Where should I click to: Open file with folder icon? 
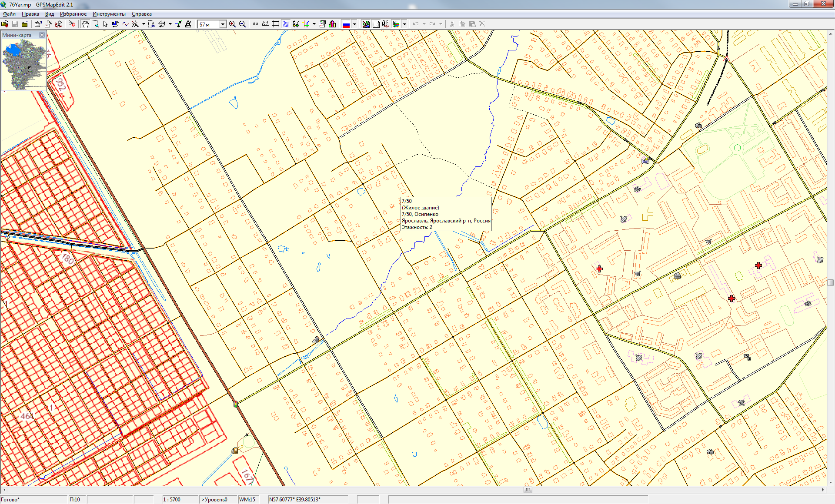tap(5, 24)
